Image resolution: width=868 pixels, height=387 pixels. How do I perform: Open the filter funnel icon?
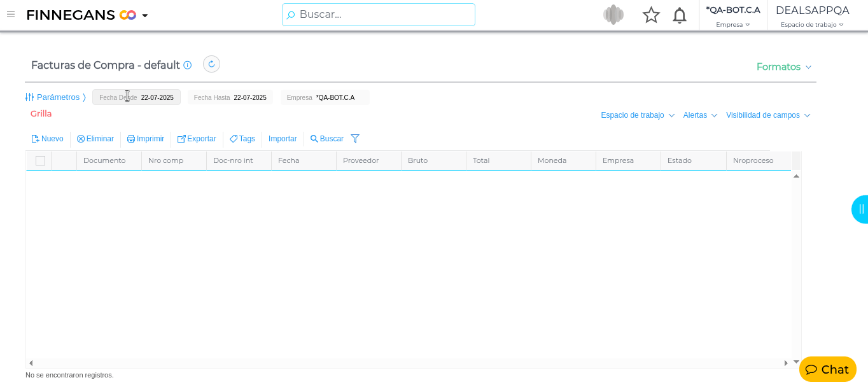click(355, 139)
